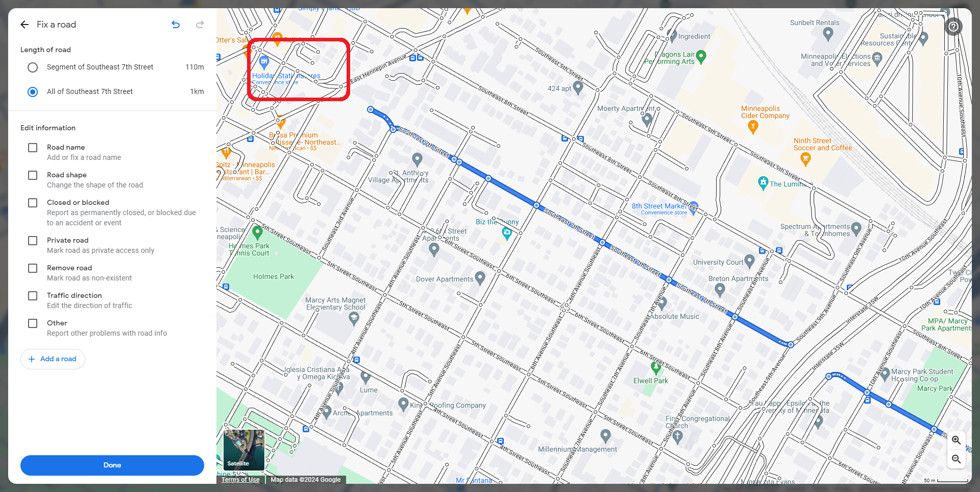Tick the Traffic direction checkbox

[x=33, y=296]
